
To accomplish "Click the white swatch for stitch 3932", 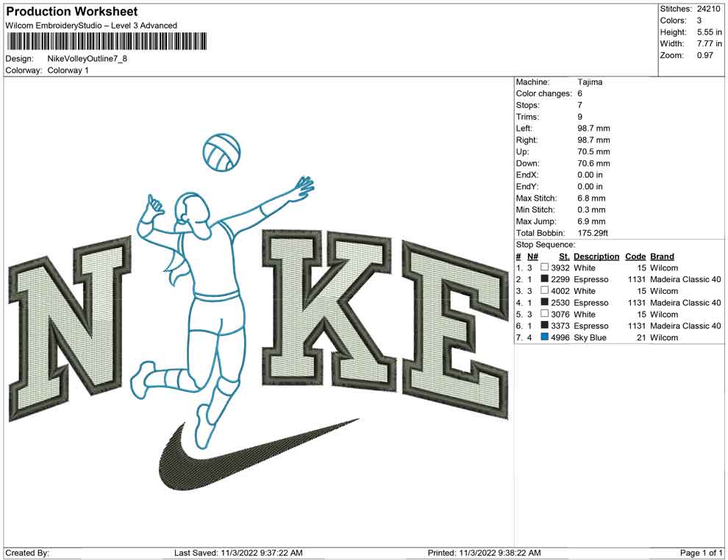I will click(545, 268).
